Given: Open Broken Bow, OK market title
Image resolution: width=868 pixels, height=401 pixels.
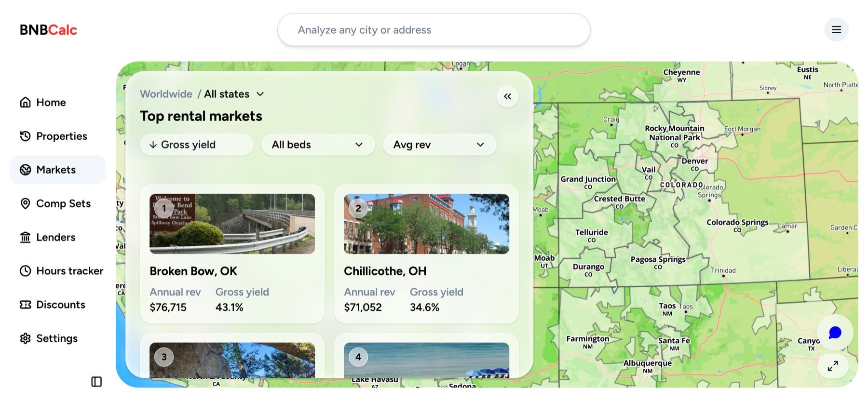Looking at the screenshot, I should [x=193, y=271].
